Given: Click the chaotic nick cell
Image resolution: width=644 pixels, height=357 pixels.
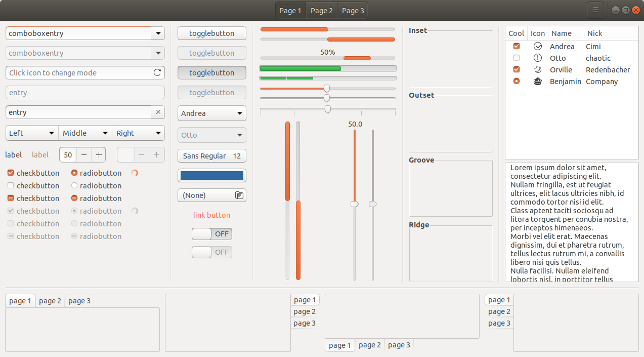Looking at the screenshot, I should 598,58.
